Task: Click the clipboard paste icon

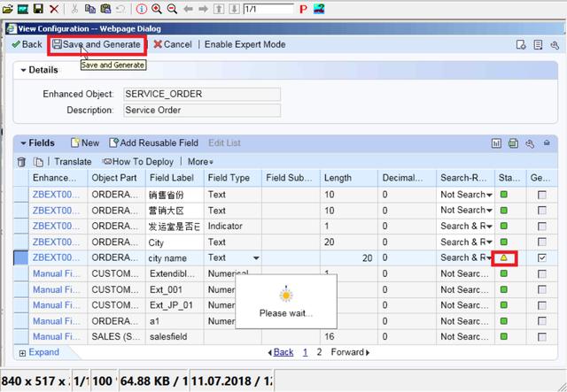Action: [x=105, y=9]
